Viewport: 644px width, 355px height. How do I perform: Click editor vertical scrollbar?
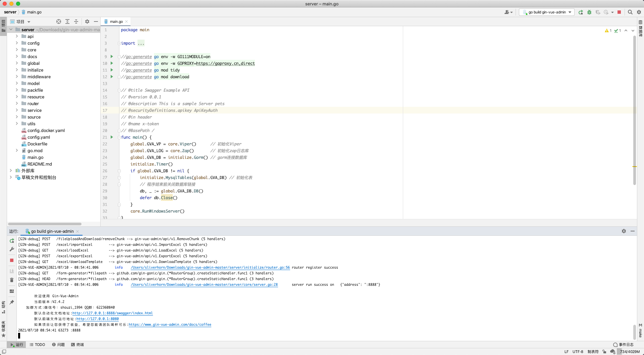tap(634, 110)
